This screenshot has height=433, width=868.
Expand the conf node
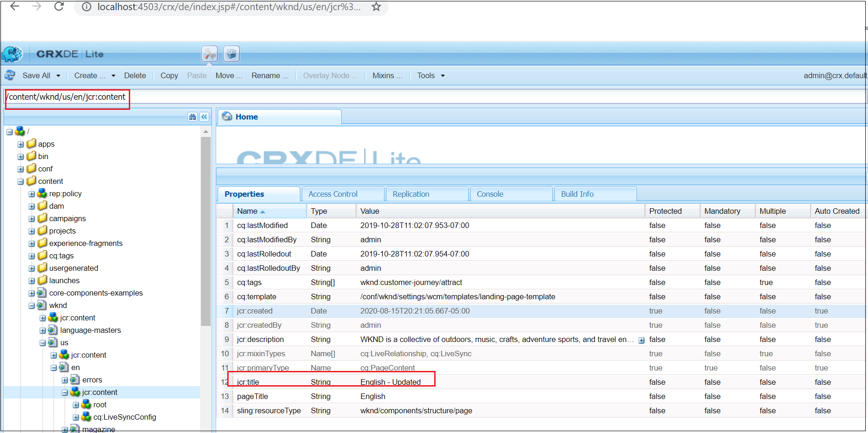pyautogui.click(x=21, y=169)
